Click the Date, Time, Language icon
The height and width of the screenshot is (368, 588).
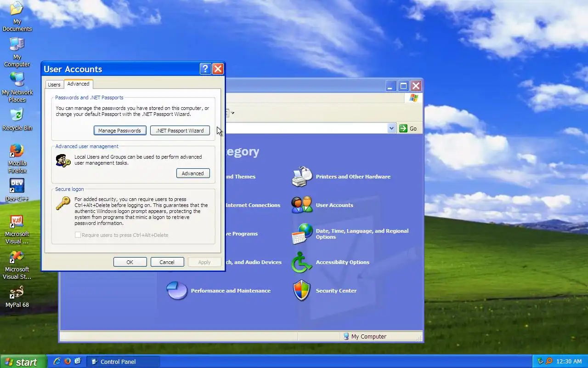click(302, 234)
